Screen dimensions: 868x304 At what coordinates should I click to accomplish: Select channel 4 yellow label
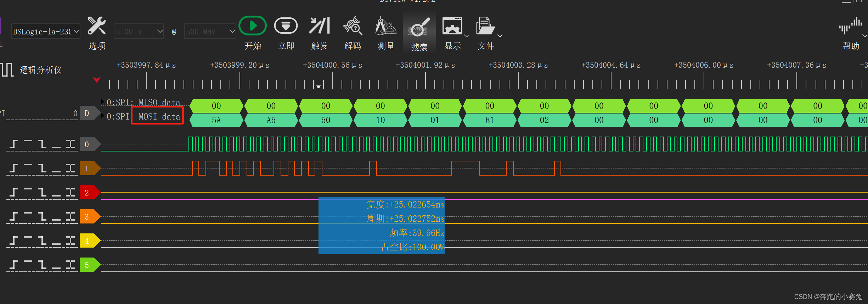(90, 241)
